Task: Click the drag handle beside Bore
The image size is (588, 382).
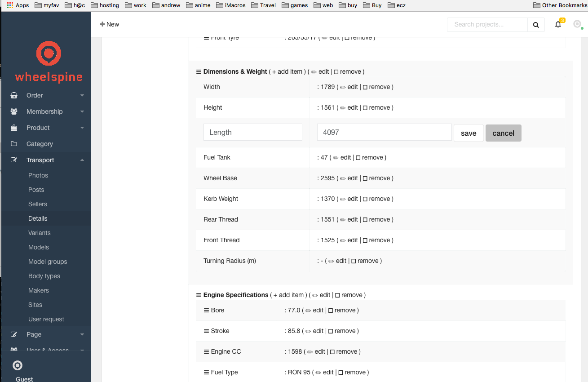Action: coord(206,311)
